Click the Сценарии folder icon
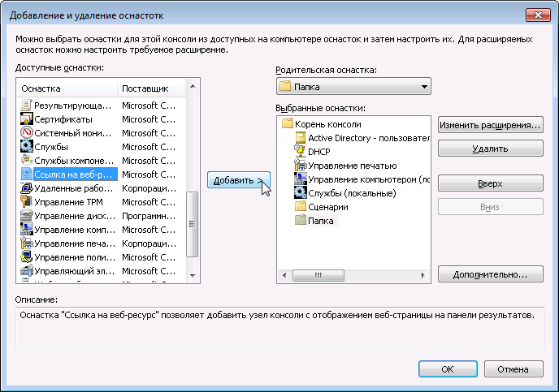 (x=300, y=207)
